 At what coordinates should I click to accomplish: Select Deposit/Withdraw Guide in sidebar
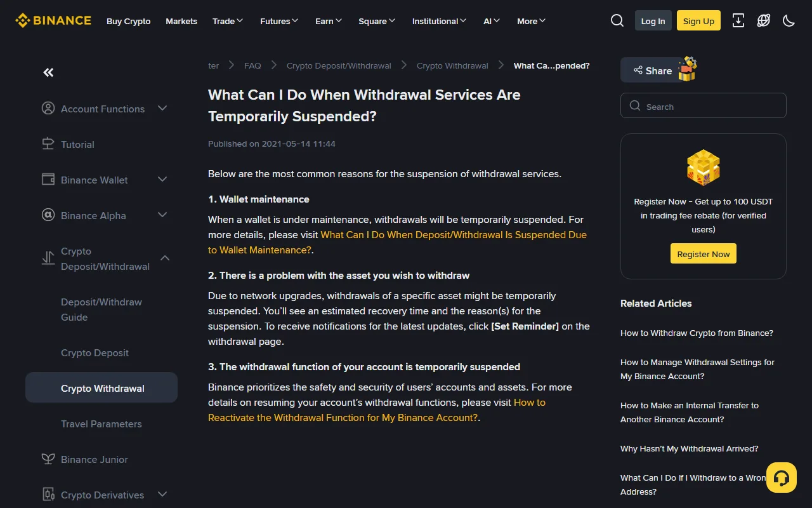[101, 309]
